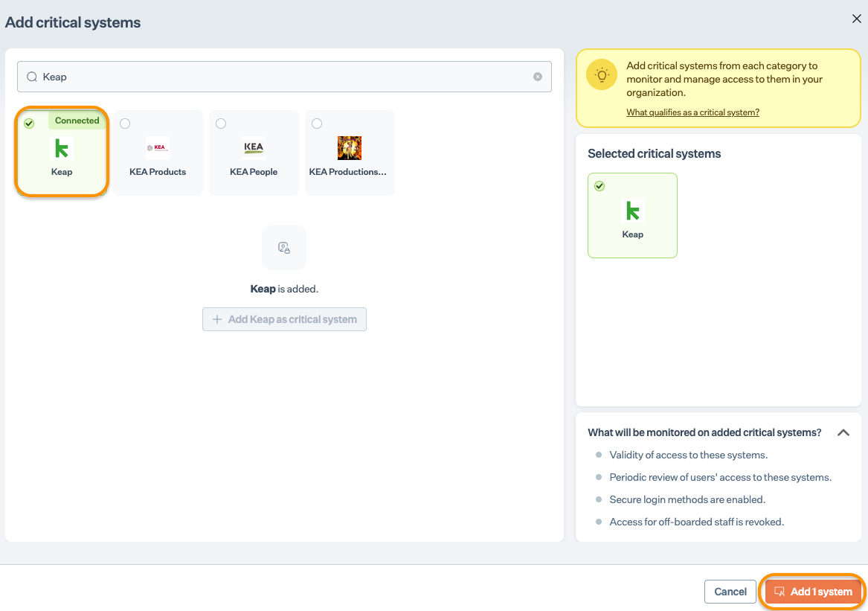Click Add Keap as critical system button
868x611 pixels.
pos(284,319)
